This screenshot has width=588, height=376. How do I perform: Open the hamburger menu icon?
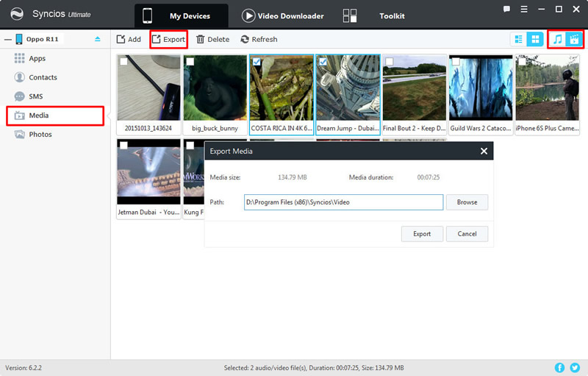coord(524,9)
